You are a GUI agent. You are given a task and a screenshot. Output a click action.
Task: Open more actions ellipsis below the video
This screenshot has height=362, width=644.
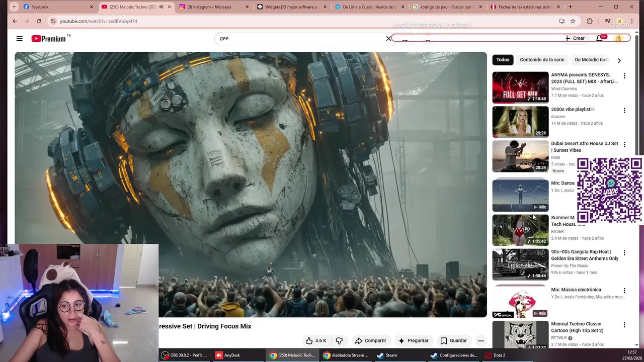point(480,340)
